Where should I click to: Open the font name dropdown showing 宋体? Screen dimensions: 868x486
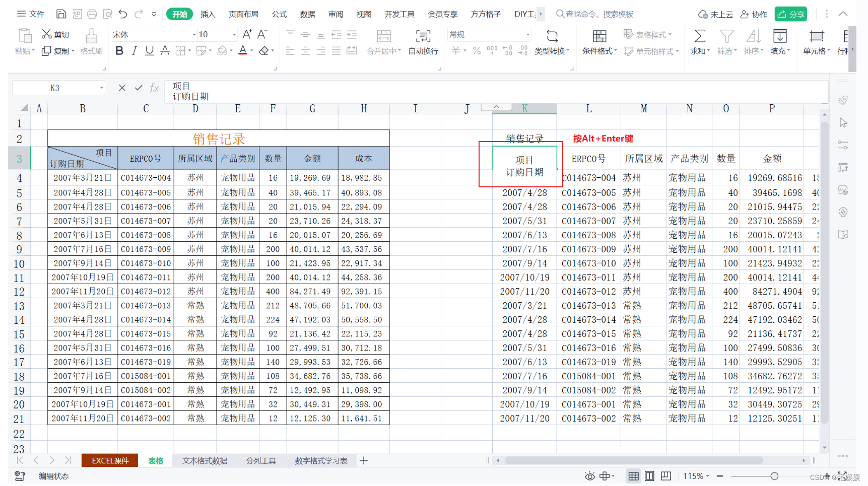[x=194, y=34]
